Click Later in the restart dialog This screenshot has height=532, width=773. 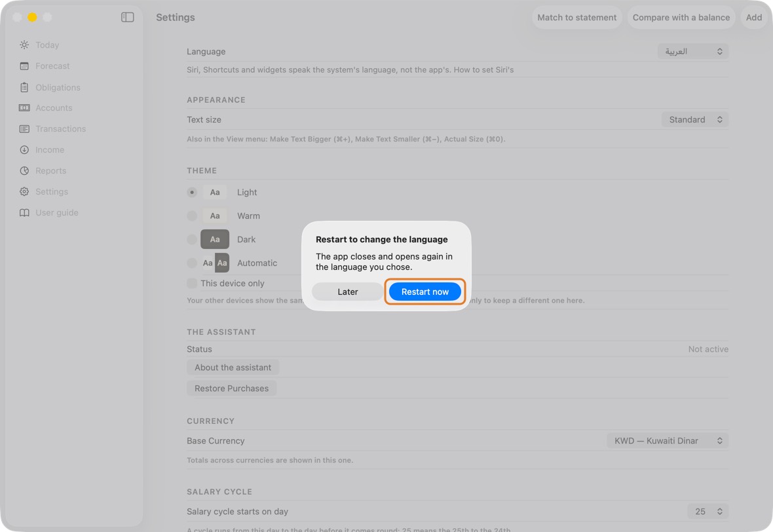pos(348,292)
